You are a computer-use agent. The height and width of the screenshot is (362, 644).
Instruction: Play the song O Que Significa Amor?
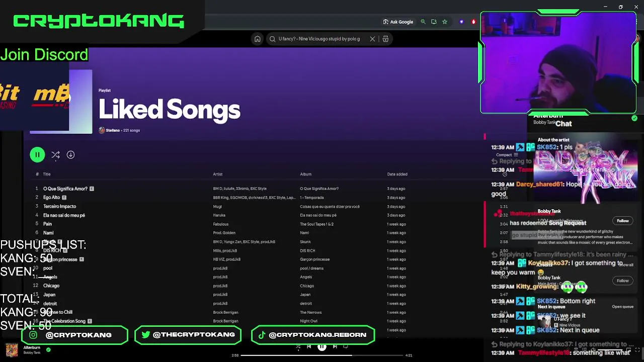pos(65,189)
